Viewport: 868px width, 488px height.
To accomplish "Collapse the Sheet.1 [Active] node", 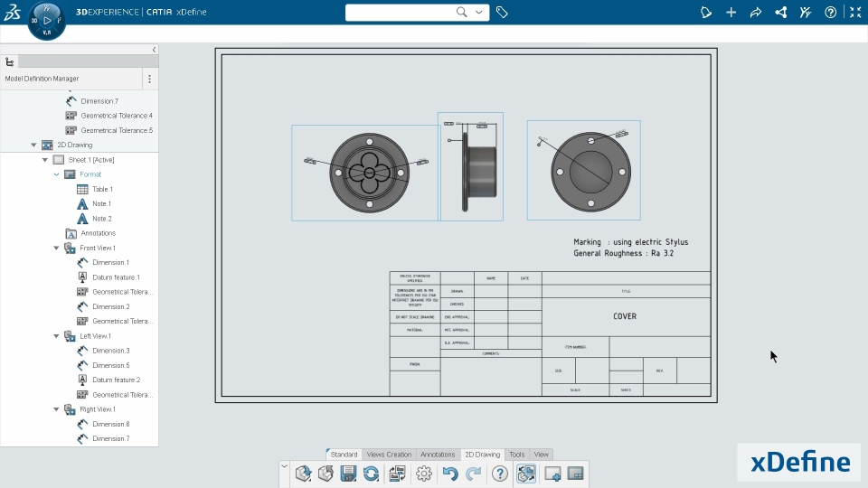I will coord(45,160).
